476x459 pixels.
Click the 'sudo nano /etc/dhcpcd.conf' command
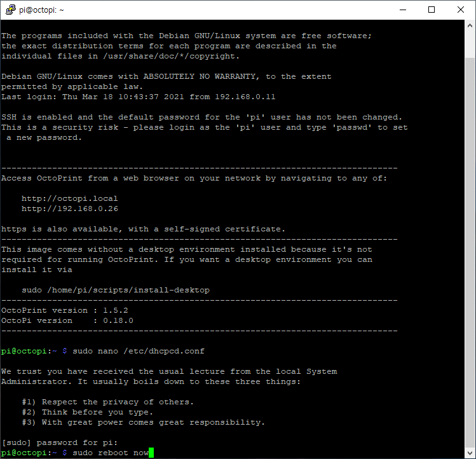pos(139,351)
